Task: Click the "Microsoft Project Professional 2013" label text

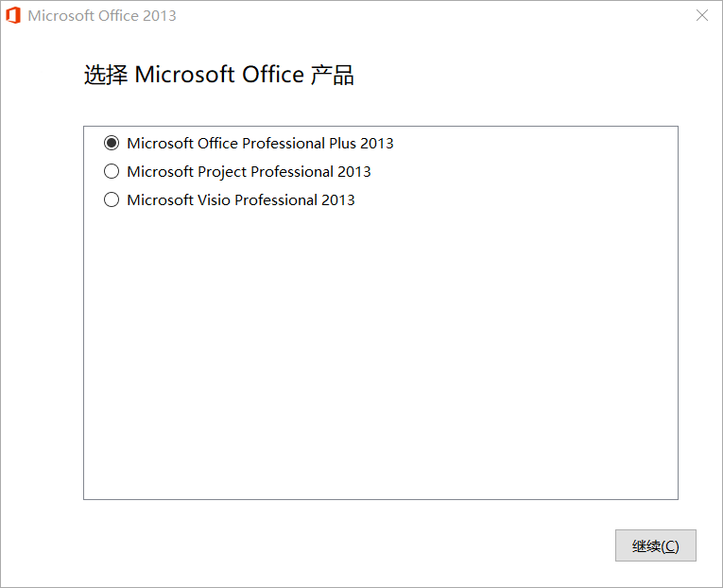Action: (249, 172)
